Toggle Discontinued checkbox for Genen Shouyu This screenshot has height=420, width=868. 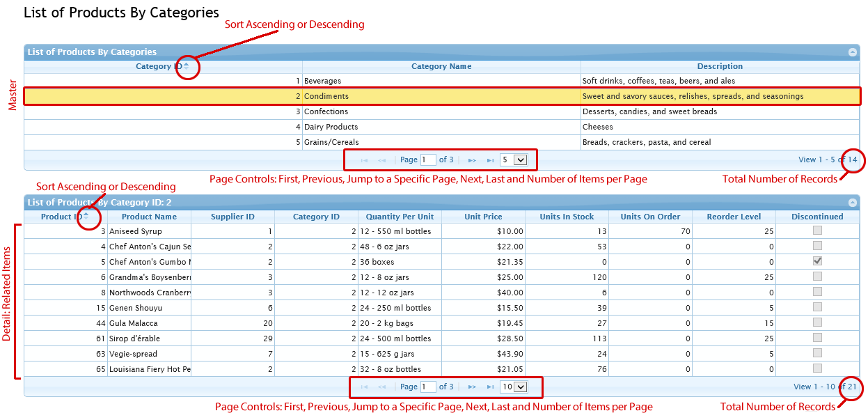[x=817, y=307]
